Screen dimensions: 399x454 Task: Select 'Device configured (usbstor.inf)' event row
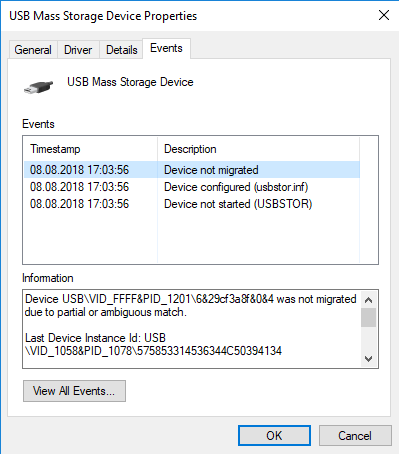tap(192, 187)
